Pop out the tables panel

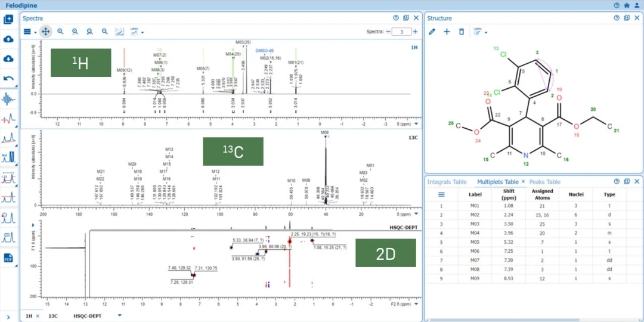[x=627, y=181]
